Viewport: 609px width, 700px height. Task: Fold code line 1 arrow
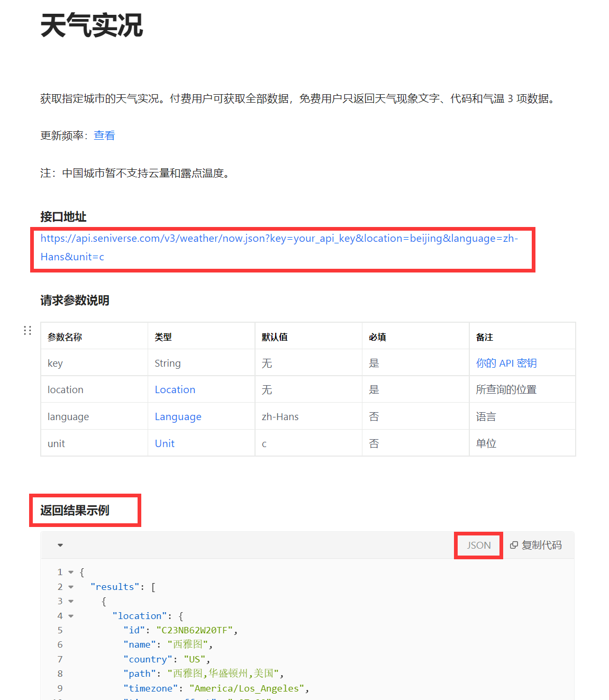point(71,572)
